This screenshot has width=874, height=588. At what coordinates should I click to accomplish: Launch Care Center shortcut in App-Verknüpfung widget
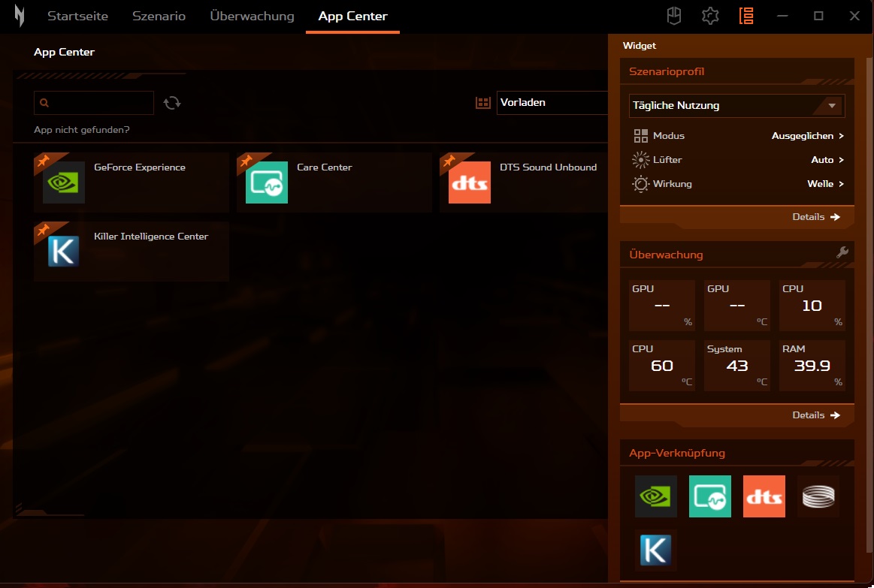tap(709, 496)
